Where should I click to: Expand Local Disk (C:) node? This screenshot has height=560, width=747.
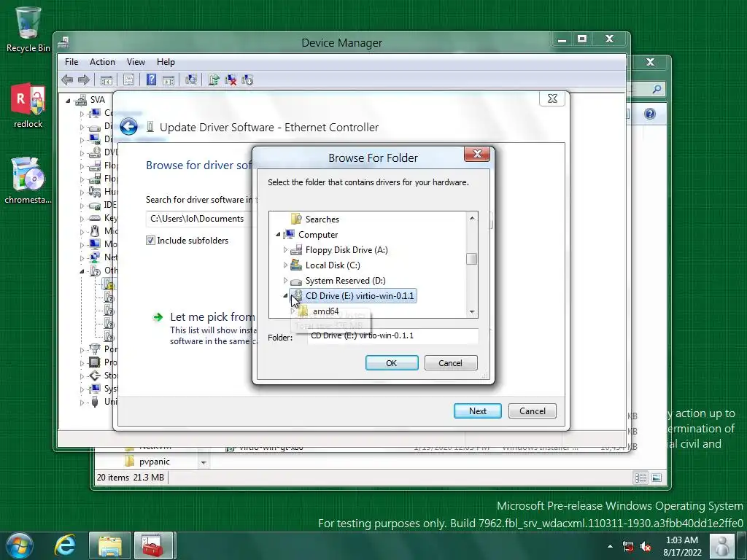click(285, 265)
